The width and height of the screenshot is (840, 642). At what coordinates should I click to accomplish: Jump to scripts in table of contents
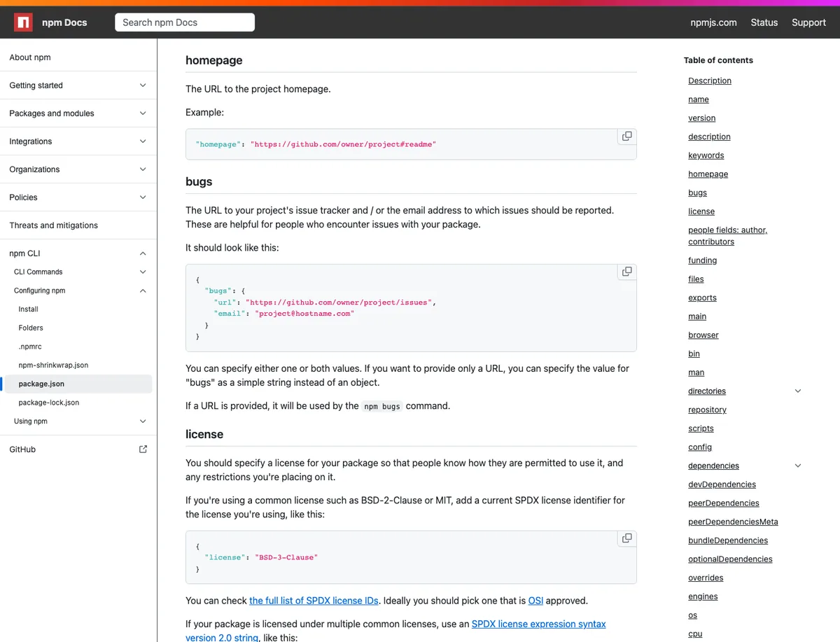click(701, 428)
